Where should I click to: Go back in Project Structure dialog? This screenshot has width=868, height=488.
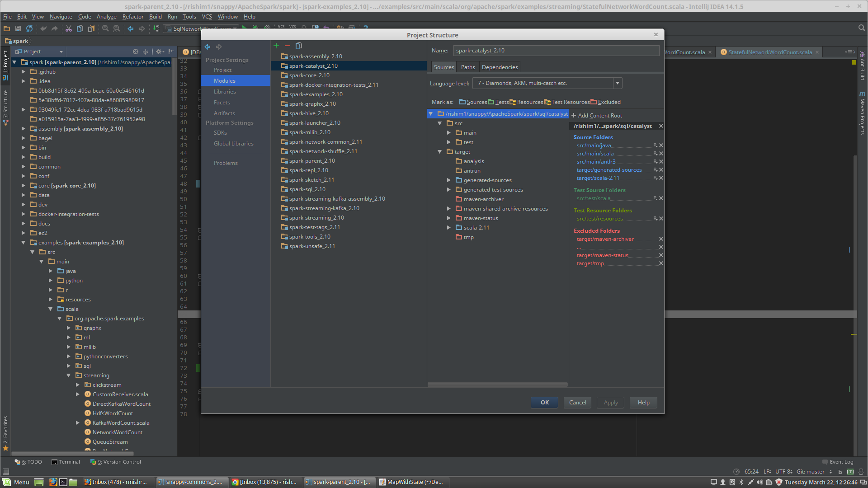coord(208,47)
